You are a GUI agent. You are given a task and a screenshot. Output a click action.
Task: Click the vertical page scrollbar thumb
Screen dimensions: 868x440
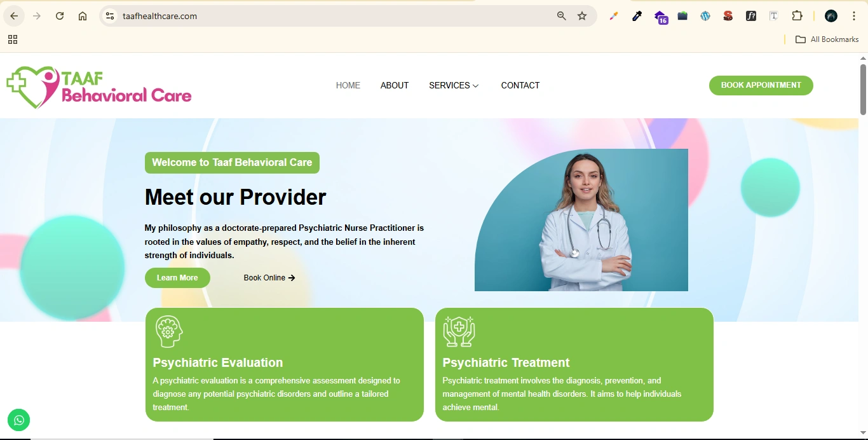pyautogui.click(x=864, y=89)
